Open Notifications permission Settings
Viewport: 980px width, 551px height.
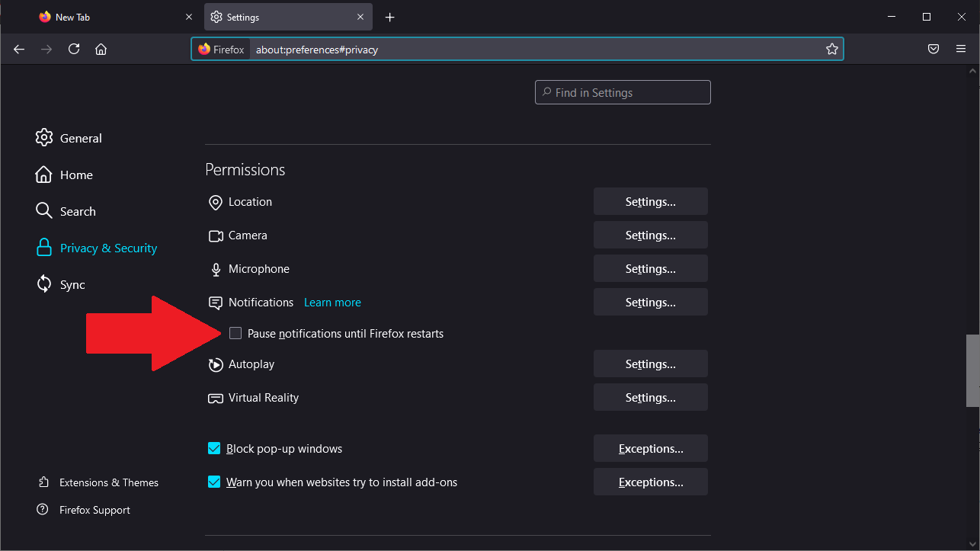pos(651,303)
